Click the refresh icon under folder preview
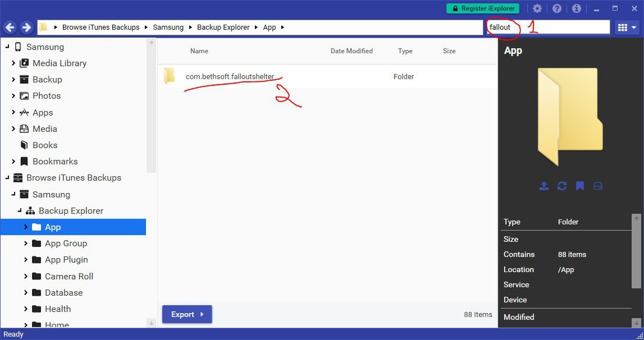The width and height of the screenshot is (644, 340). [x=562, y=186]
